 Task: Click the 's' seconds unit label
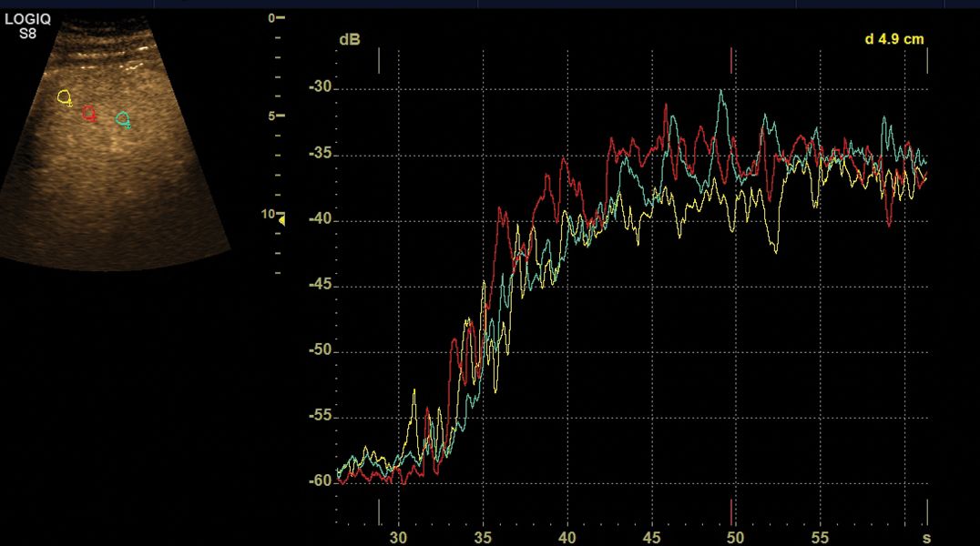pyautogui.click(x=925, y=538)
